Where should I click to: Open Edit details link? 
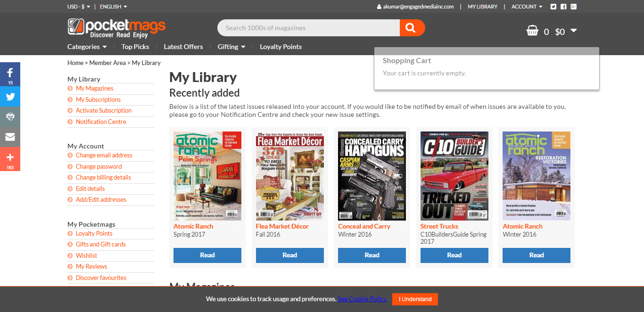point(90,189)
